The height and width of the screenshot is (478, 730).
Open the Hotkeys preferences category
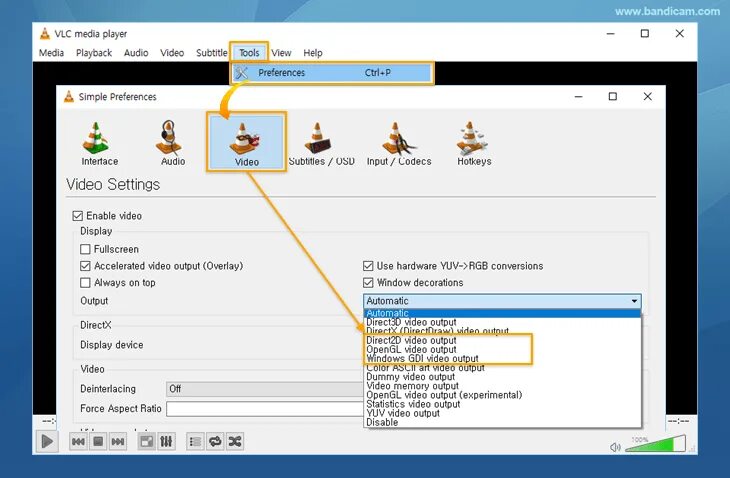click(x=473, y=144)
